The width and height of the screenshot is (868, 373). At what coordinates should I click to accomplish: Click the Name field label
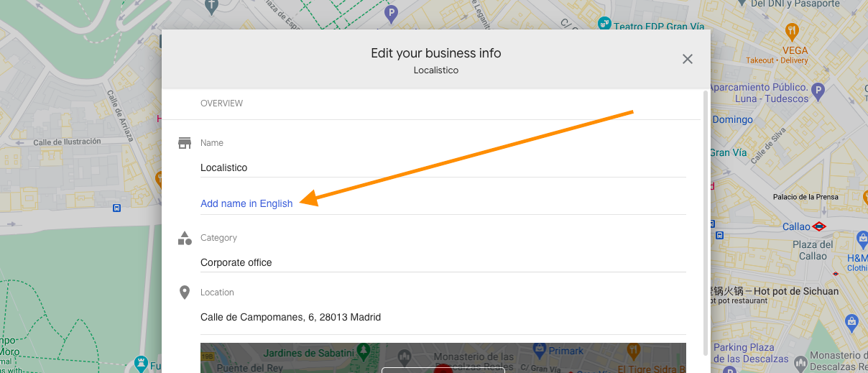[212, 143]
